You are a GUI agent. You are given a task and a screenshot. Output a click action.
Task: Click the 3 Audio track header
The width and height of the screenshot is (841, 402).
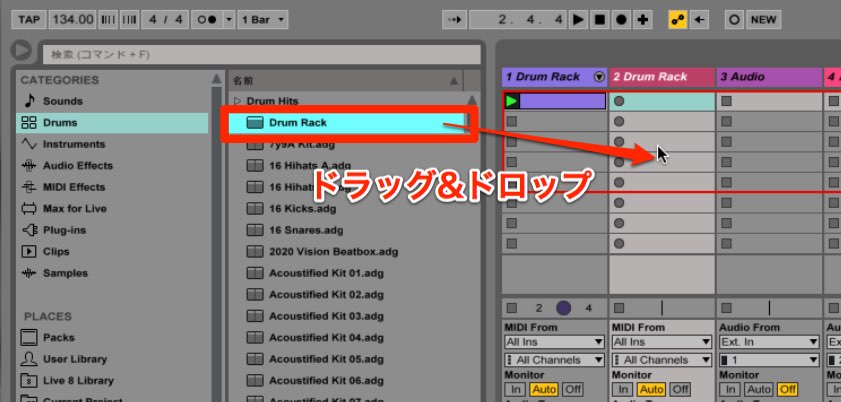(770, 77)
